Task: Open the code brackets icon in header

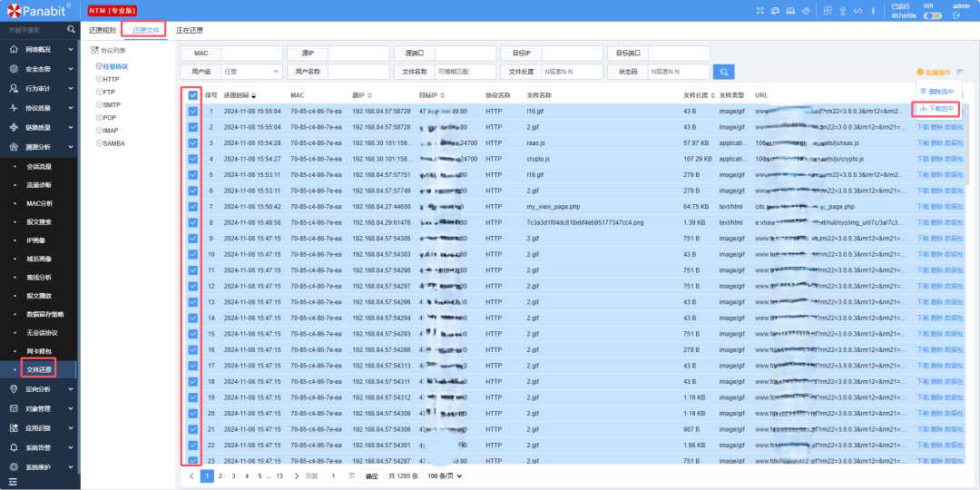Action: click(x=857, y=11)
